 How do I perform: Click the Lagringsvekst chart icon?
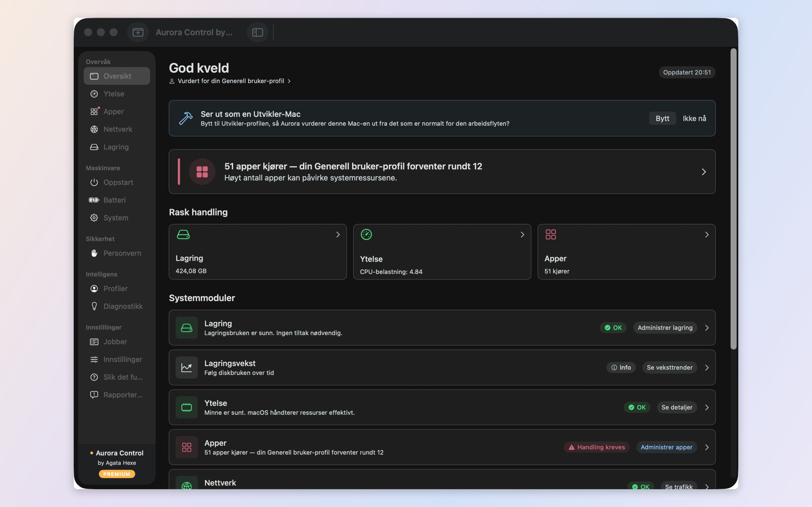pos(187,368)
